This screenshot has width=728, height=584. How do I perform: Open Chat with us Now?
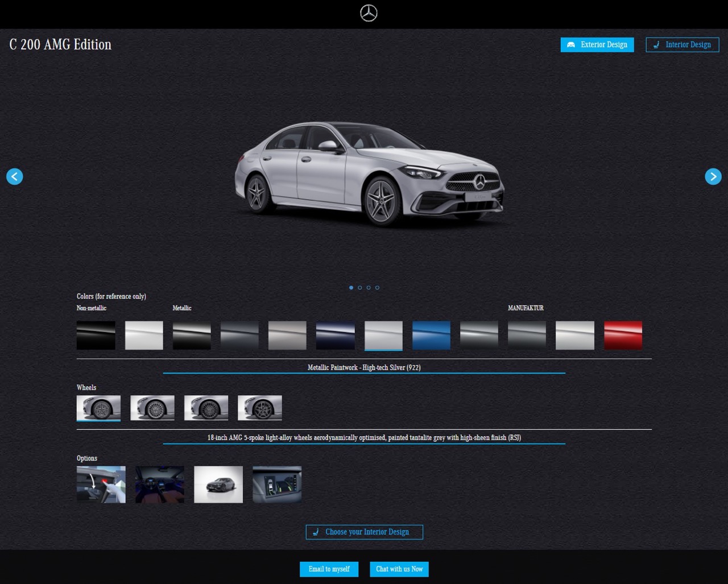click(x=399, y=569)
